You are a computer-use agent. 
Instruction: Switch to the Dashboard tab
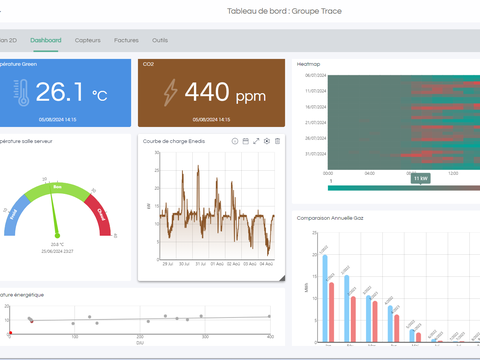(x=46, y=40)
